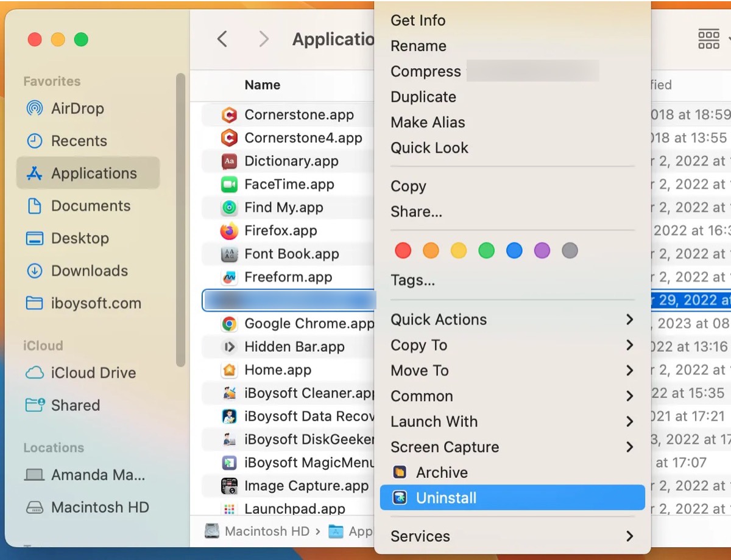Click the Firefox.app icon in the list

229,231
